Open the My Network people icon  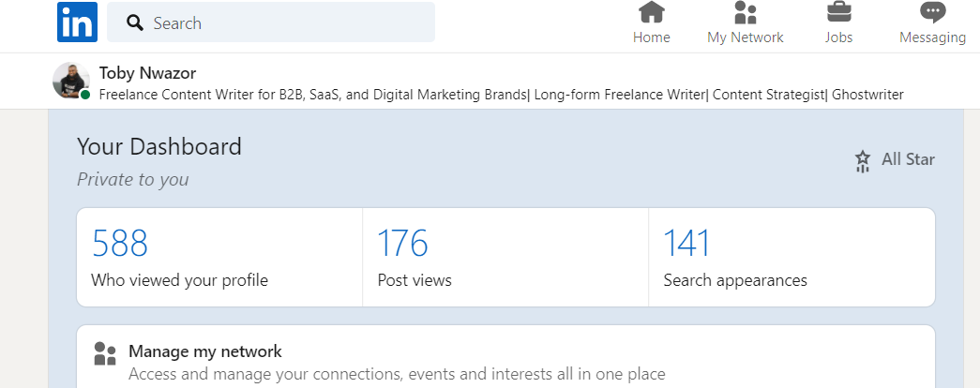tap(745, 13)
